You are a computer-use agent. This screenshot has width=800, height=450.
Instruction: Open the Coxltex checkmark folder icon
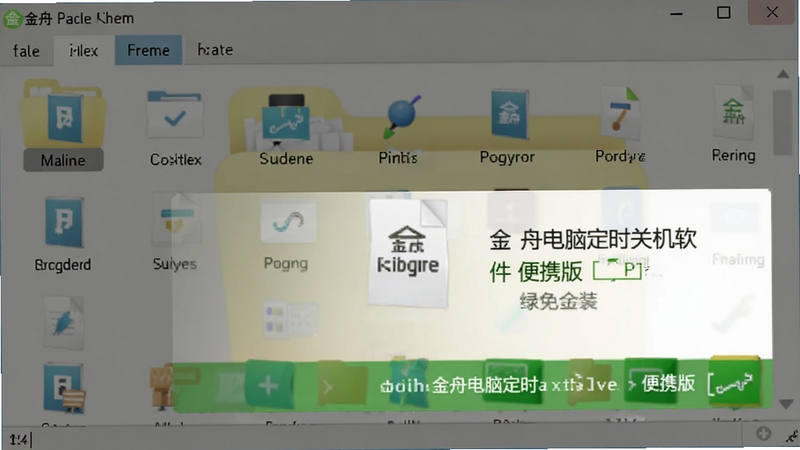coord(175,115)
